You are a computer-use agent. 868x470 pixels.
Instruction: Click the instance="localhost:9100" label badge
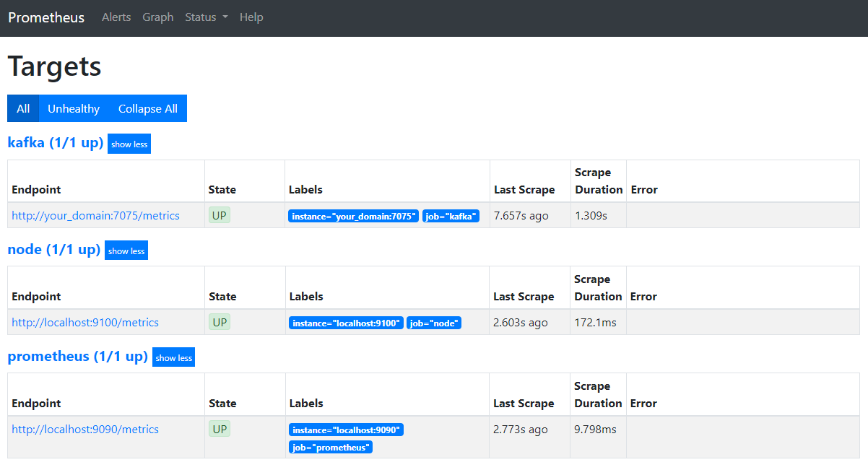(x=346, y=323)
